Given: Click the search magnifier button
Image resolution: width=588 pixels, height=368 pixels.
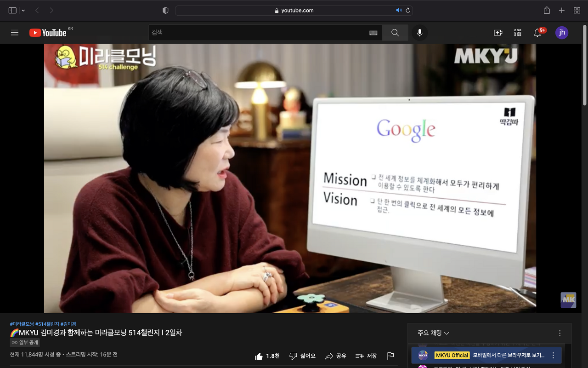Looking at the screenshot, I should [395, 33].
